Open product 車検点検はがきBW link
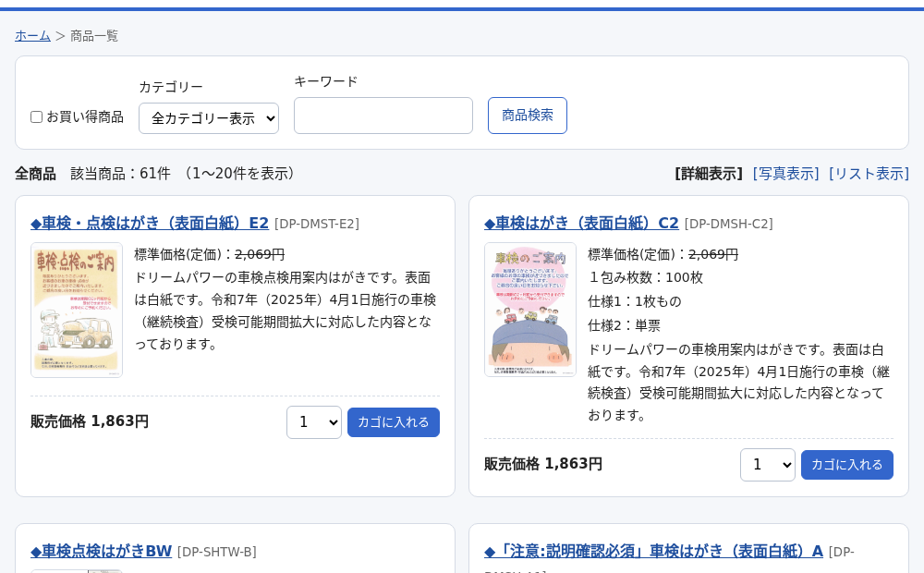The width and height of the screenshot is (924, 573). click(102, 551)
